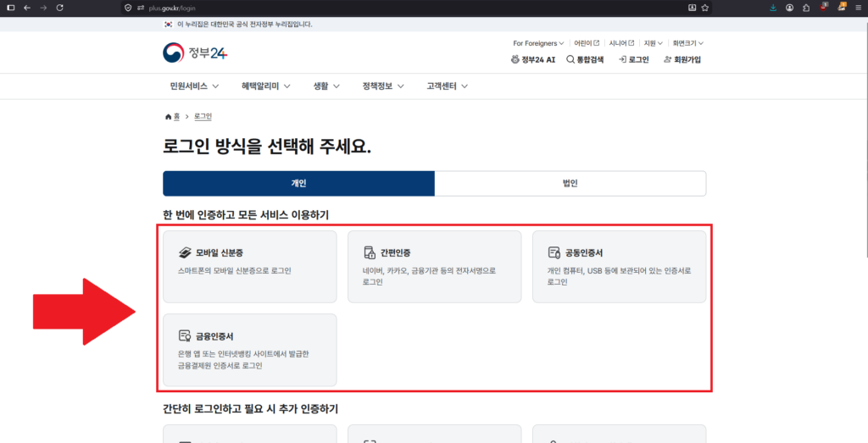Go to 홈 breadcrumb
Screen dimensions: 868x443
[x=173, y=117]
